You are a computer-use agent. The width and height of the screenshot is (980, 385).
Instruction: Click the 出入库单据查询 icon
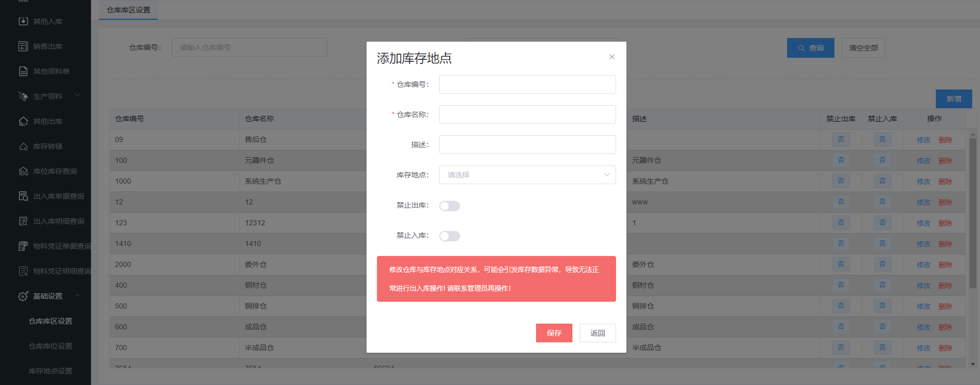[23, 196]
